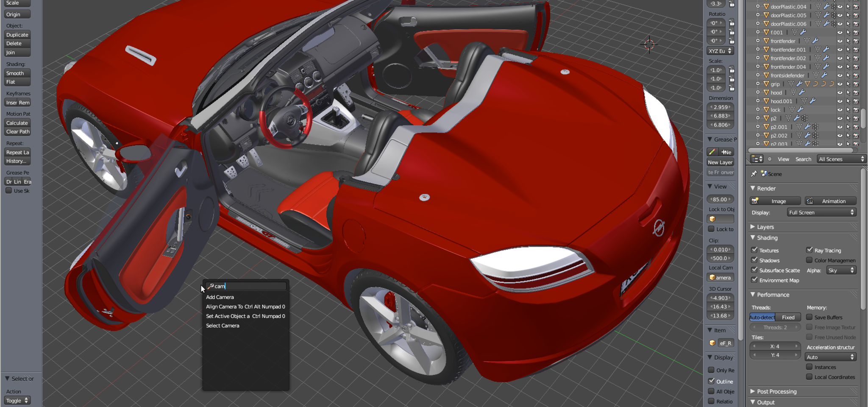
Task: Open the Action Toggle dropdown
Action: click(x=17, y=400)
